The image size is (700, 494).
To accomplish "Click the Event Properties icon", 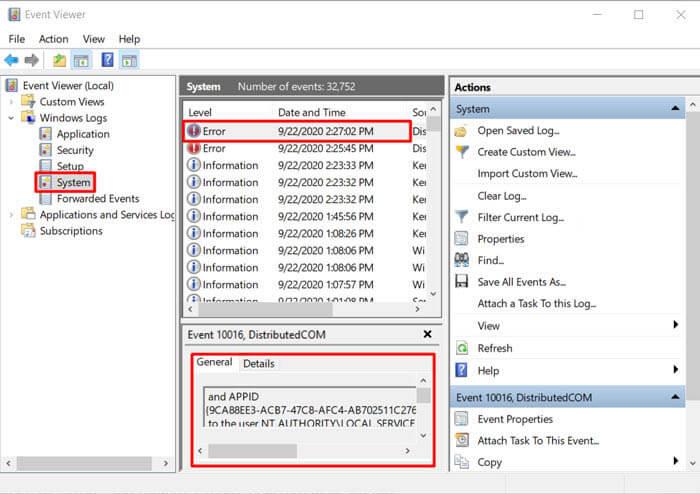I will 462,419.
